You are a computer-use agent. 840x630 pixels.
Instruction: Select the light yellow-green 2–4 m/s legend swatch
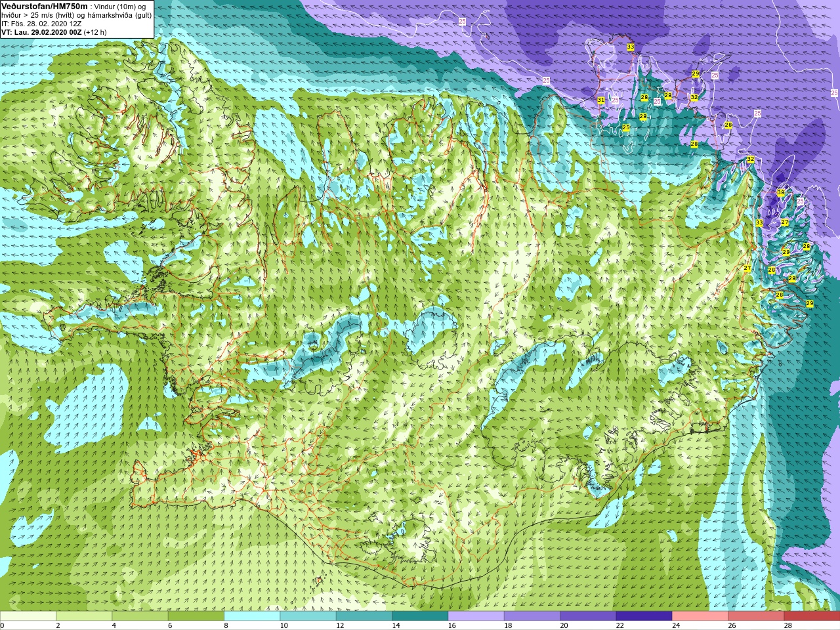tap(84, 616)
